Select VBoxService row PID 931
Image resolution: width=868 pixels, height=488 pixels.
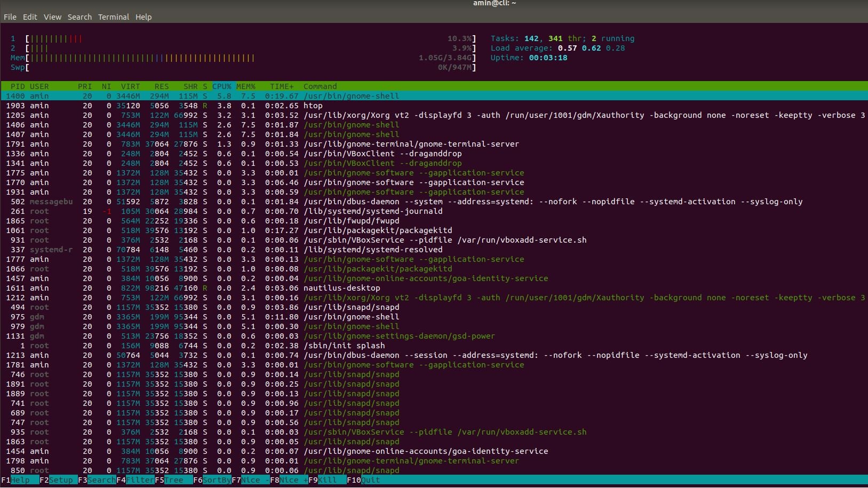pyautogui.click(x=434, y=240)
